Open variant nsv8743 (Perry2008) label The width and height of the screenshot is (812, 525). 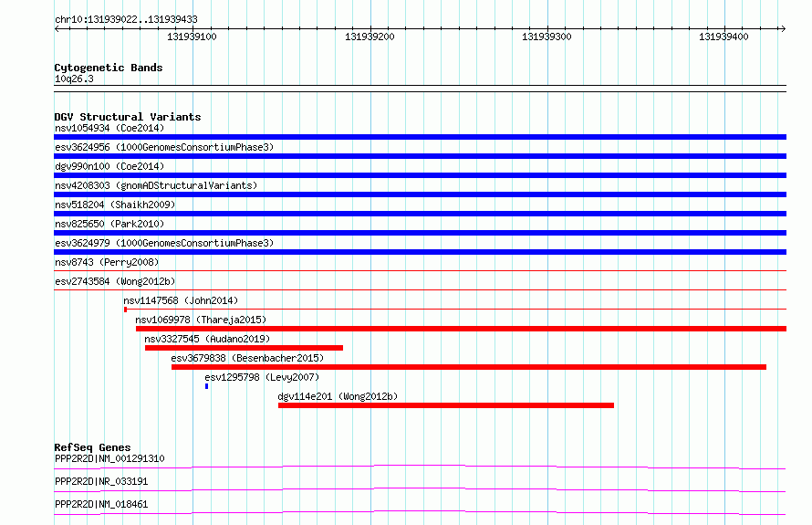pos(107,262)
